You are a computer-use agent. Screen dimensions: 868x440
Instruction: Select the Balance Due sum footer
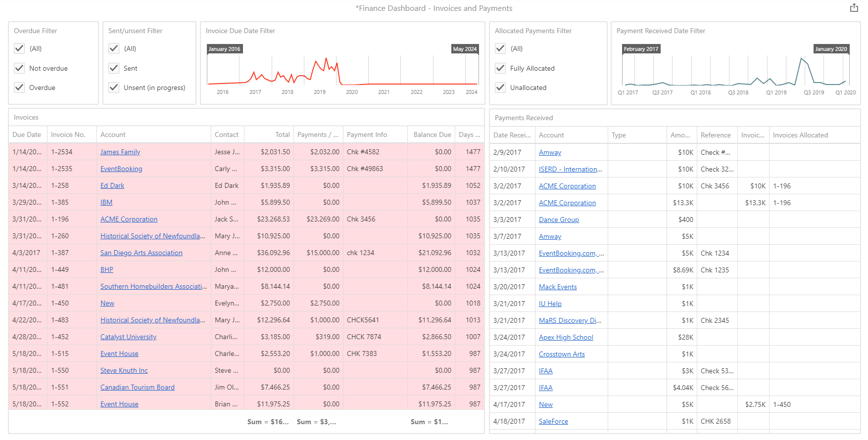pyautogui.click(x=429, y=422)
